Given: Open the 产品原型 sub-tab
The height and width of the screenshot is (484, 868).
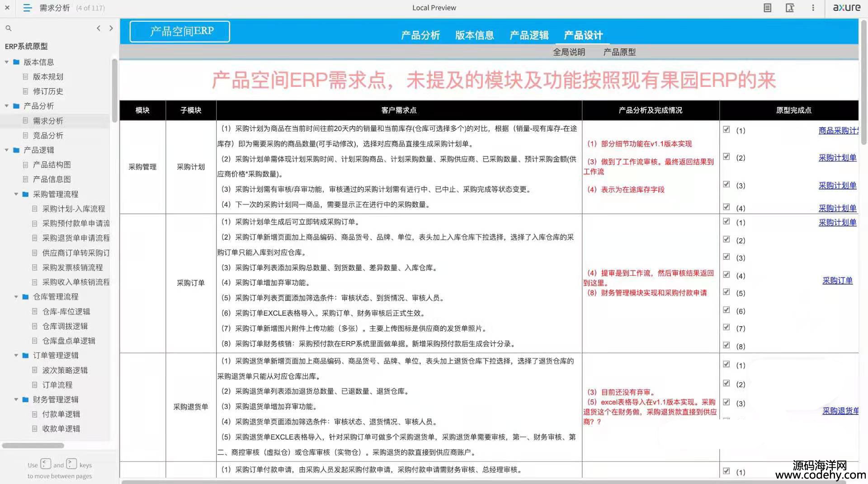Looking at the screenshot, I should pos(619,52).
